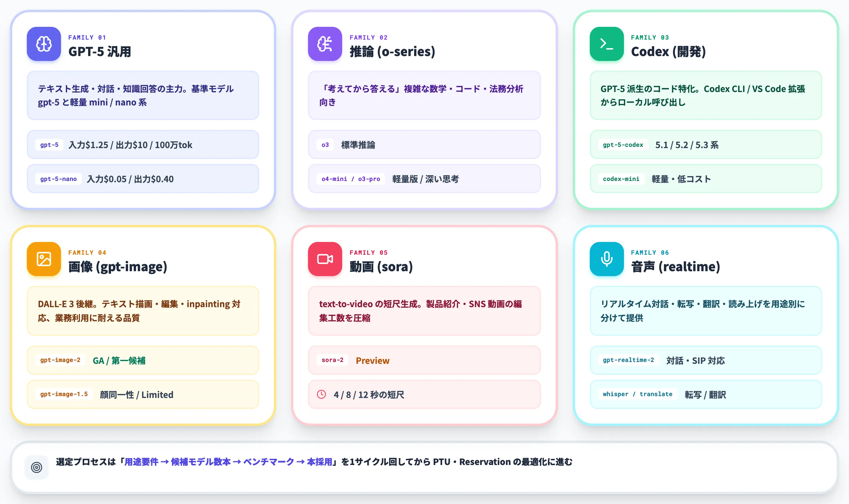Click the 推論 (o-series) heading
This screenshot has width=849, height=504.
click(x=392, y=51)
